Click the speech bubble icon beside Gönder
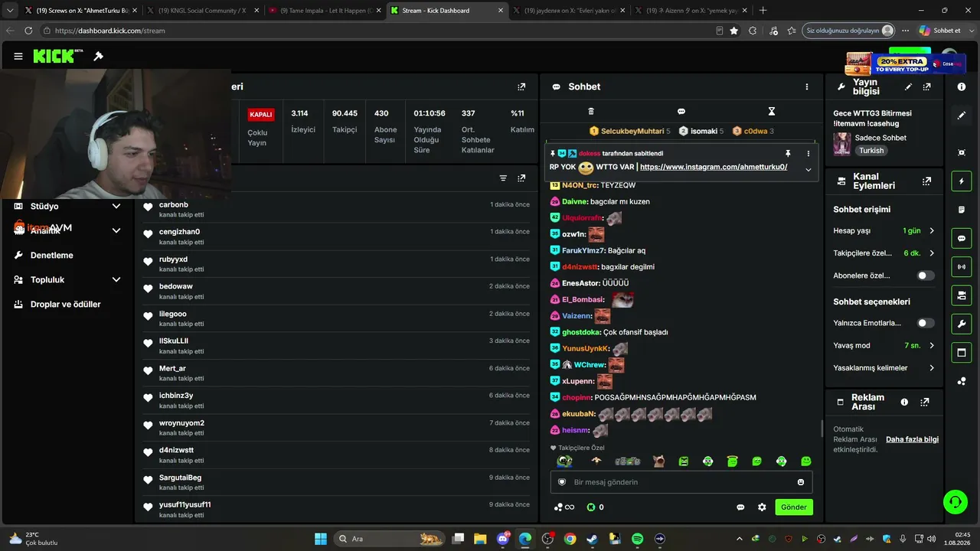980x551 pixels. [x=740, y=507]
